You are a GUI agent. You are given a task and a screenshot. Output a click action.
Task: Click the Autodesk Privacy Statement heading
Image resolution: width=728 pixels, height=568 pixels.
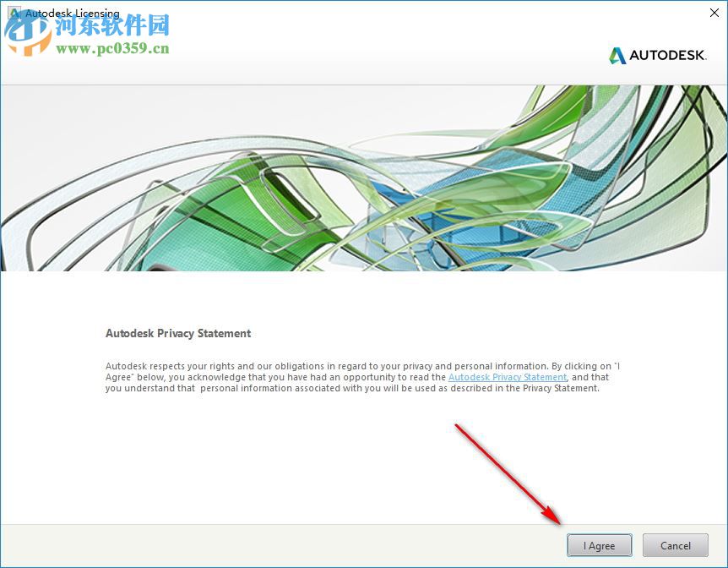point(178,333)
